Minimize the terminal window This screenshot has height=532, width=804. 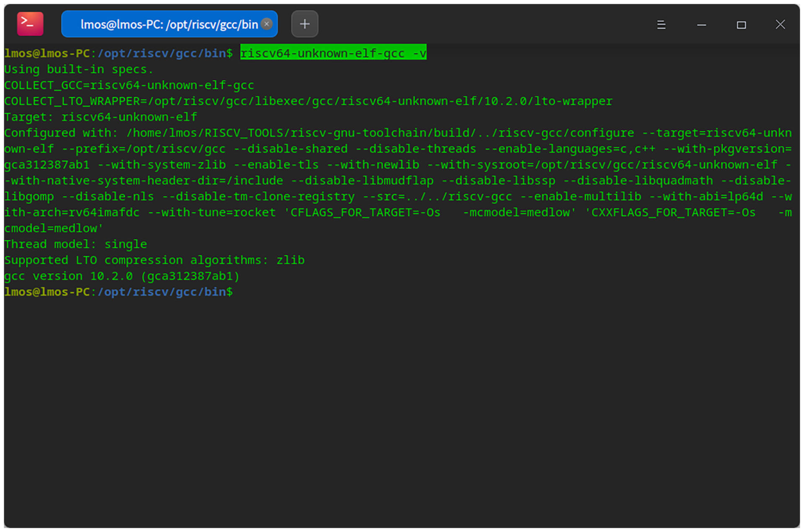coord(701,25)
